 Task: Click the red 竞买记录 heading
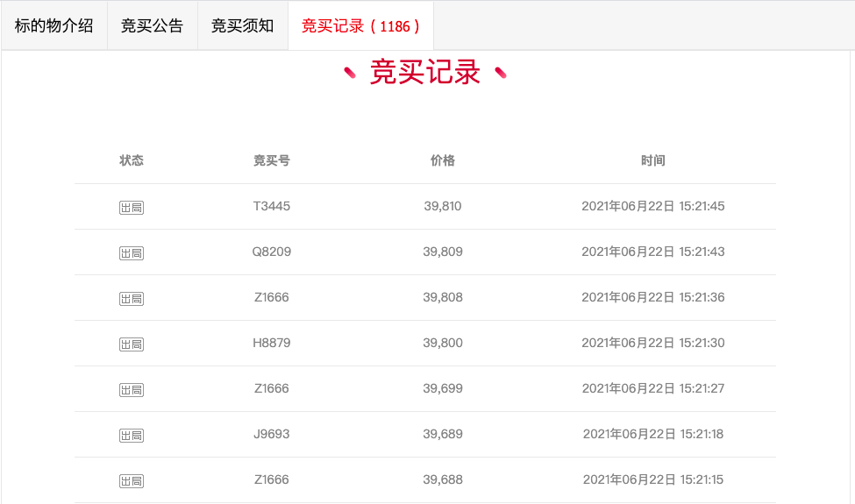click(425, 72)
